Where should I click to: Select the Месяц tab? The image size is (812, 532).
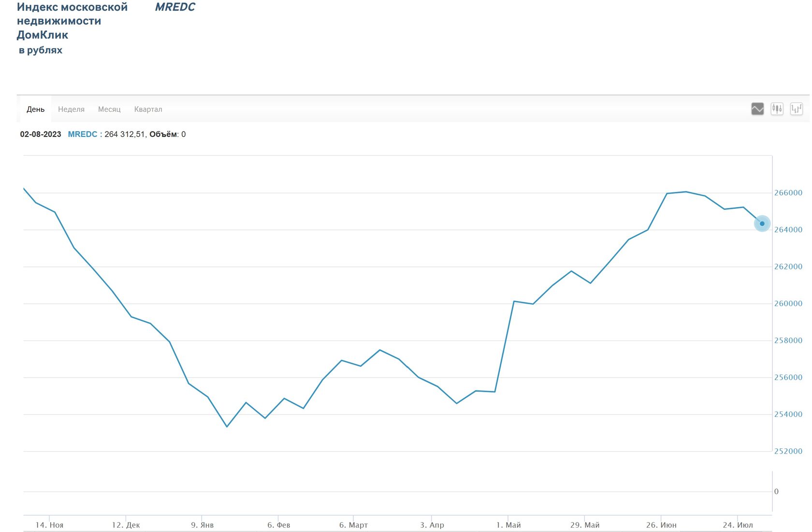click(109, 109)
